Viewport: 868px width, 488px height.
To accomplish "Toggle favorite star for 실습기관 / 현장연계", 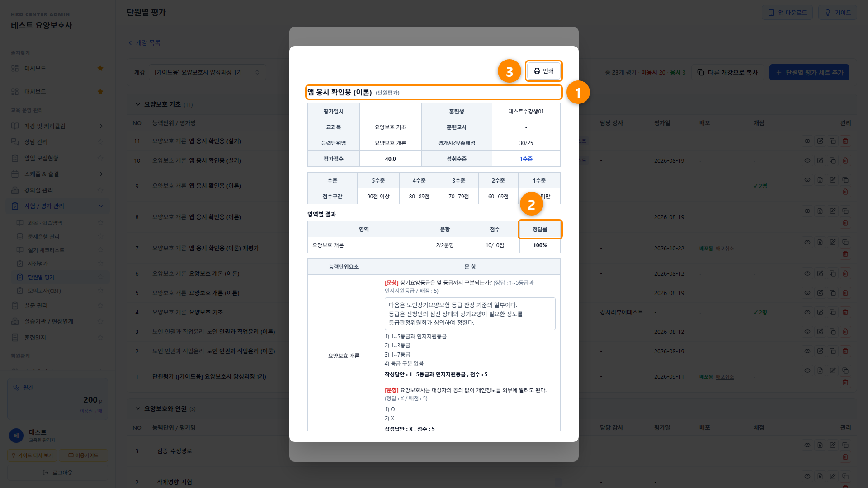I will pyautogui.click(x=100, y=321).
